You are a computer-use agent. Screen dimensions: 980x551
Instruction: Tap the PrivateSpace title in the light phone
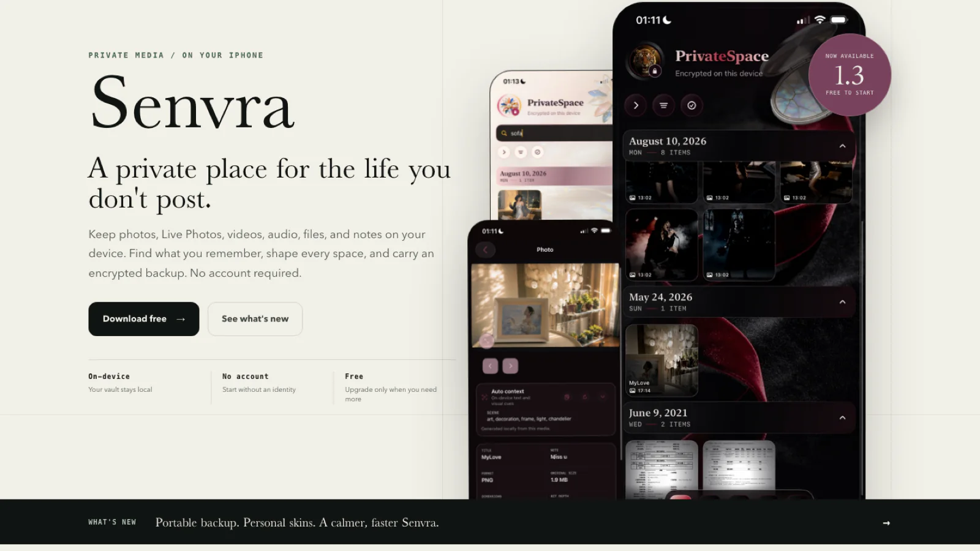[x=556, y=103]
